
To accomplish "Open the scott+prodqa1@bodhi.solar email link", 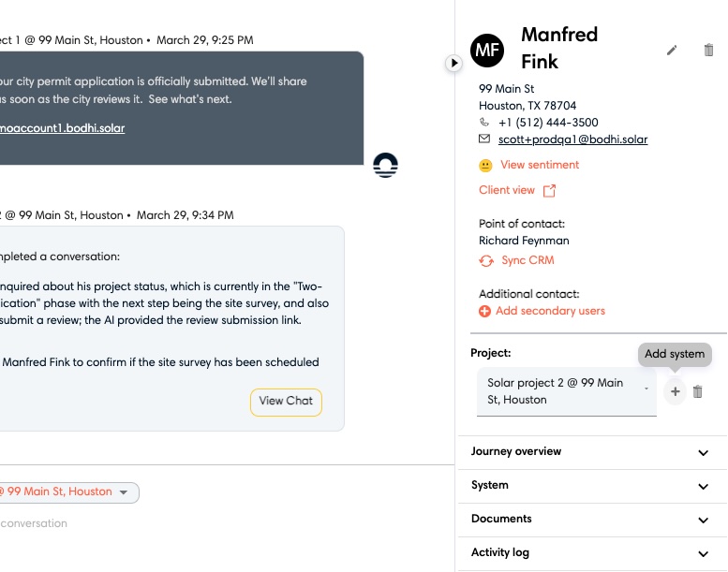I will click(x=572, y=139).
